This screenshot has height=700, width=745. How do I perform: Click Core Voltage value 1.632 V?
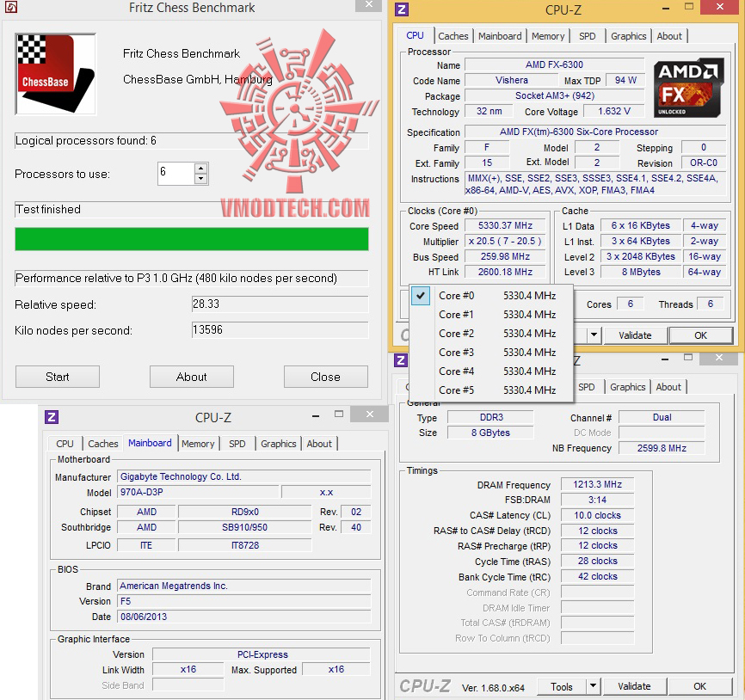coord(614,111)
